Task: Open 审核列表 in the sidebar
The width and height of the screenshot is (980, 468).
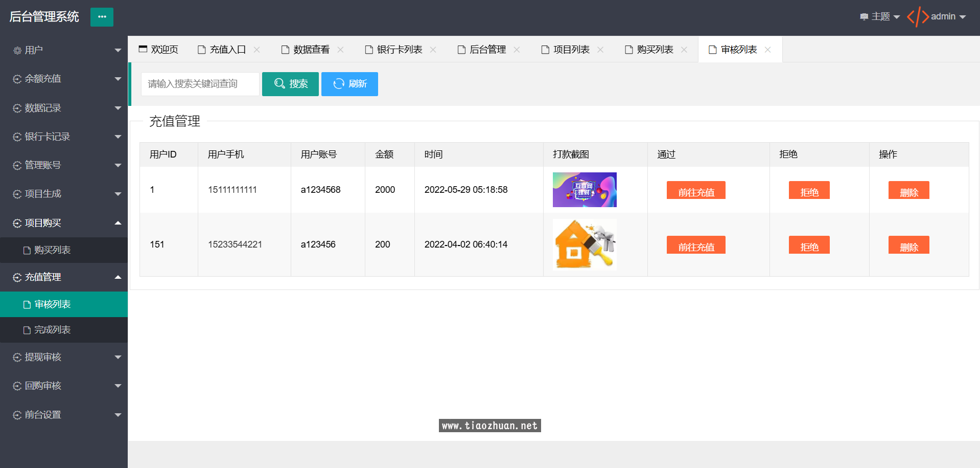Action: 64,304
